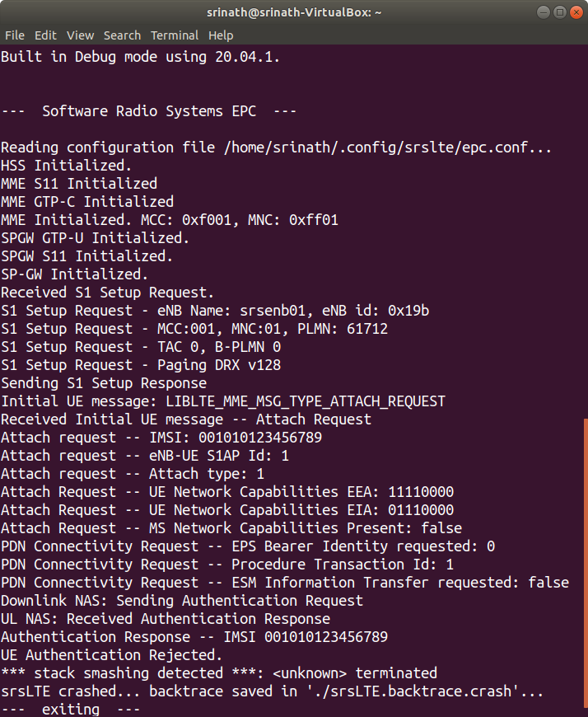This screenshot has width=588, height=717.
Task: Open the Help menu
Action: tap(221, 35)
